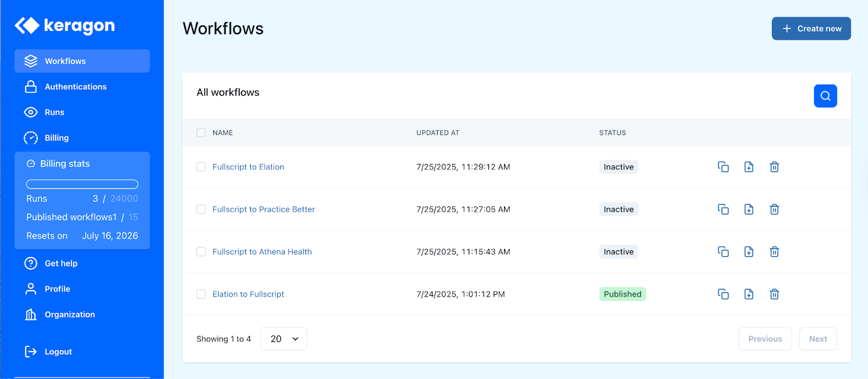Viewport: 868px width, 379px height.
Task: Click the Billing stats heading
Action: tap(65, 163)
